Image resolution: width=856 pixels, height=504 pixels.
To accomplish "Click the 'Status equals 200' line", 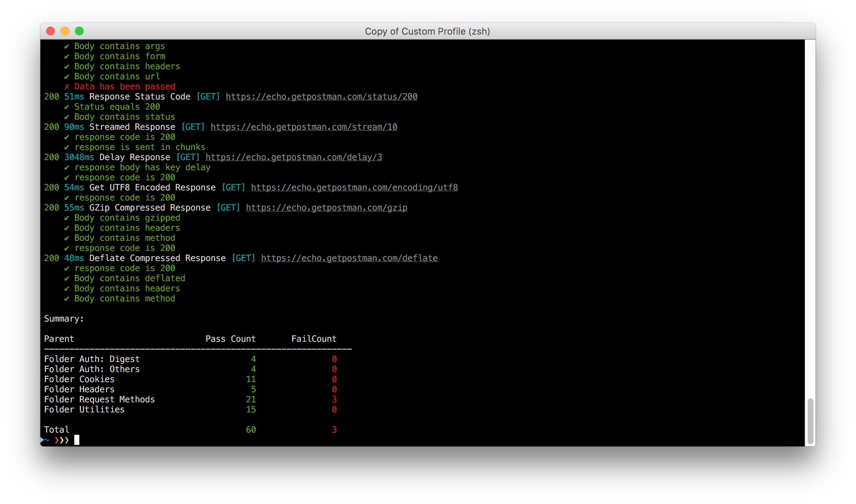I will (112, 107).
